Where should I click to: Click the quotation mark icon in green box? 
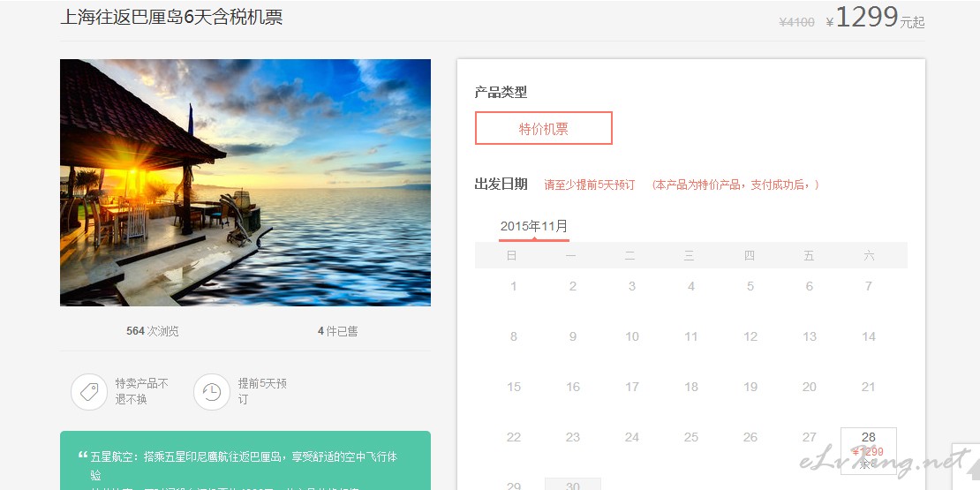pos(82,456)
